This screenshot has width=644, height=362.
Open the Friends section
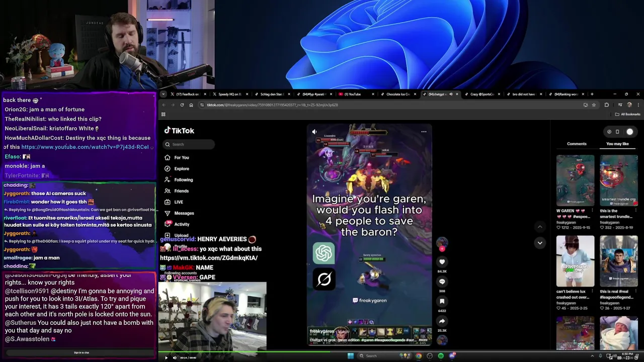(177, 191)
